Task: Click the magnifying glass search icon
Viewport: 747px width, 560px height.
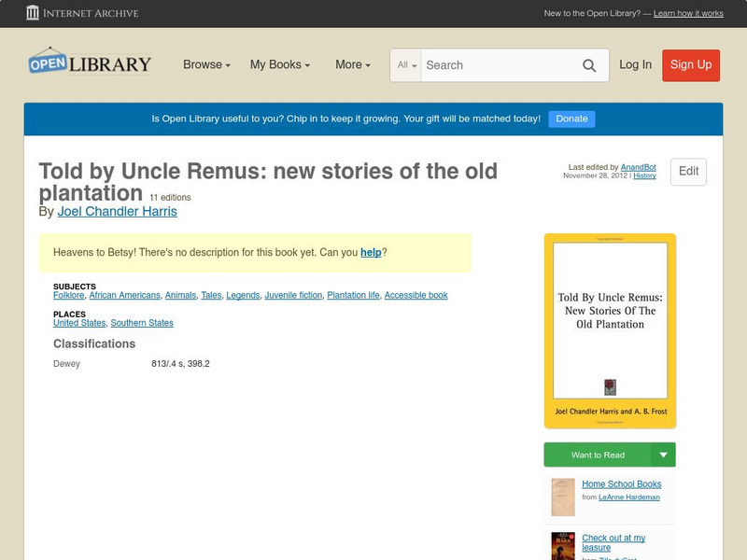Action: pyautogui.click(x=589, y=65)
